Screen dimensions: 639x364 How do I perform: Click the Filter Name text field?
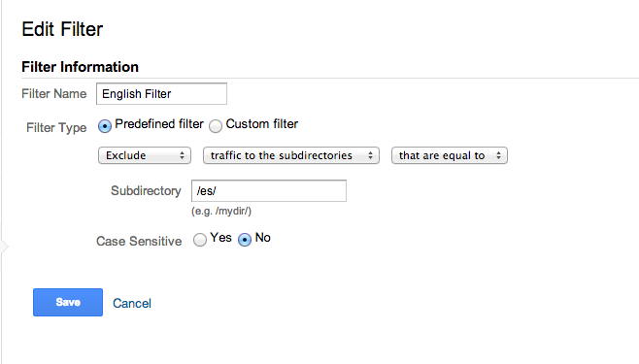pos(161,93)
